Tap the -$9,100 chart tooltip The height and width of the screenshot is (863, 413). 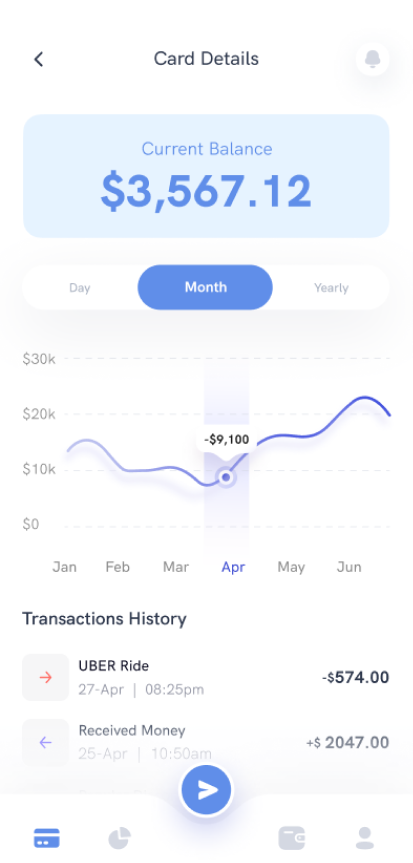click(226, 440)
